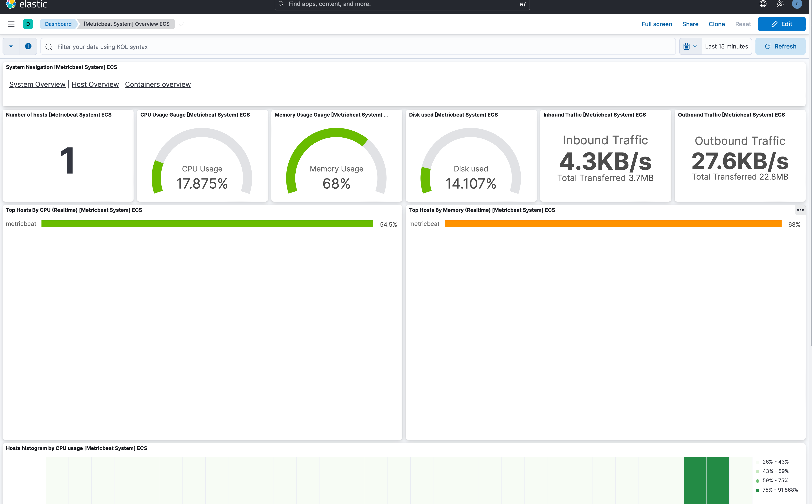Open panel options on Top Hosts By Memory

[800, 210]
